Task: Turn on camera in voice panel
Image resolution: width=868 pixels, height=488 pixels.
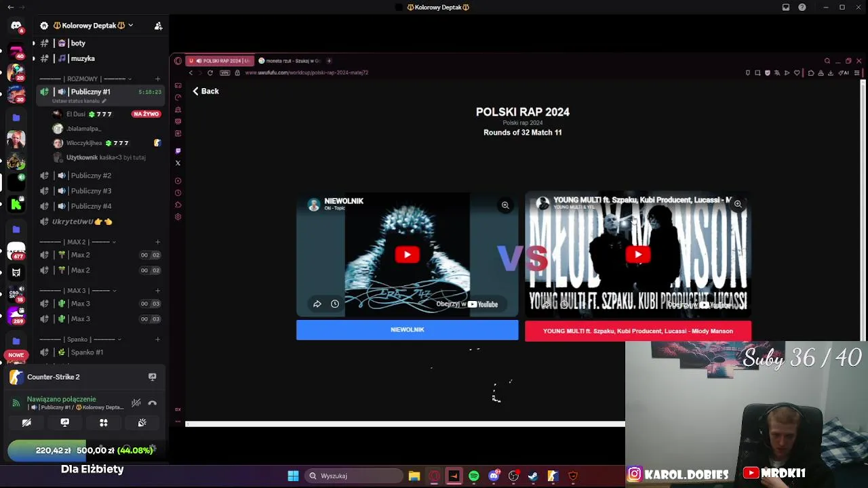Action: [x=26, y=422]
